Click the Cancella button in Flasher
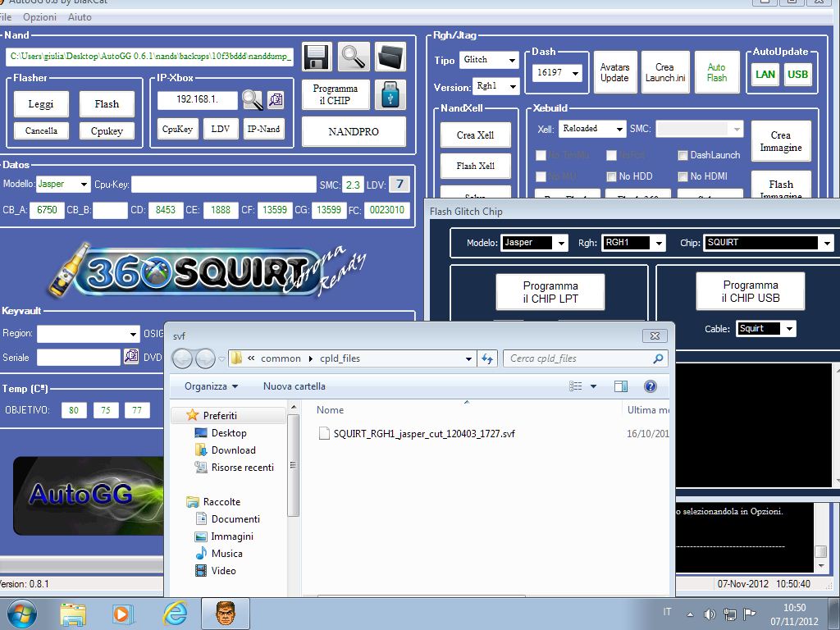The image size is (840, 630). [x=41, y=130]
